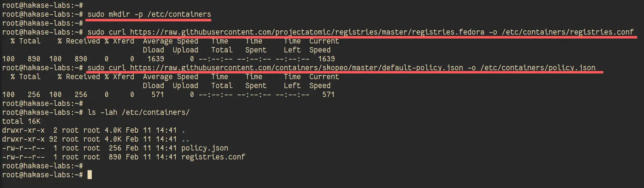Click the -rw-r--r-- permissions for policy.json

click(x=23, y=148)
